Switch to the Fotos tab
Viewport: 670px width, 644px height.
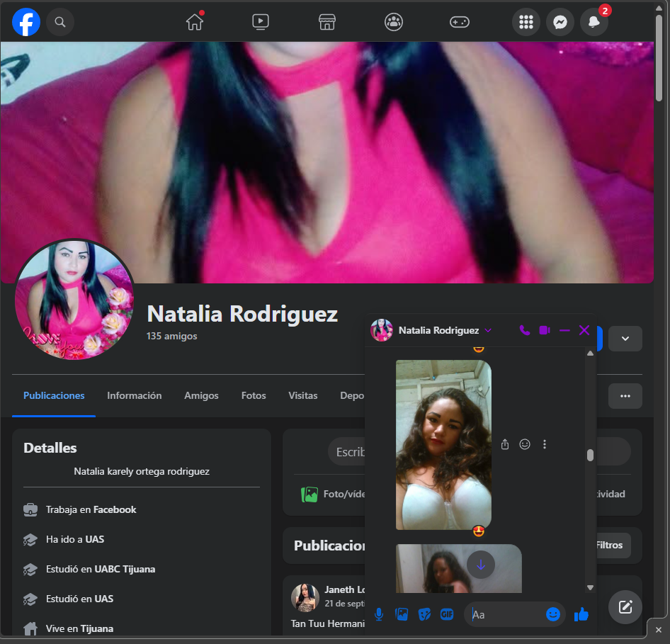pyautogui.click(x=254, y=395)
